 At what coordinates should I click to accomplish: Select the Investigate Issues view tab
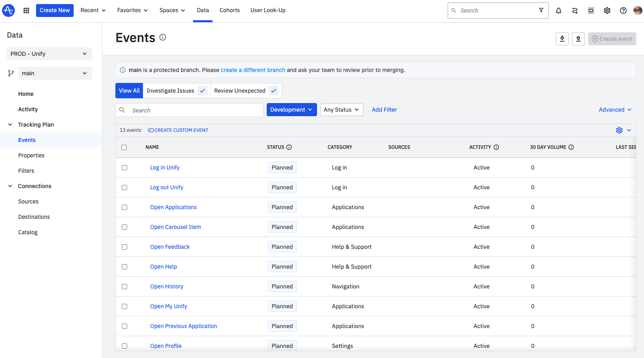tap(170, 91)
